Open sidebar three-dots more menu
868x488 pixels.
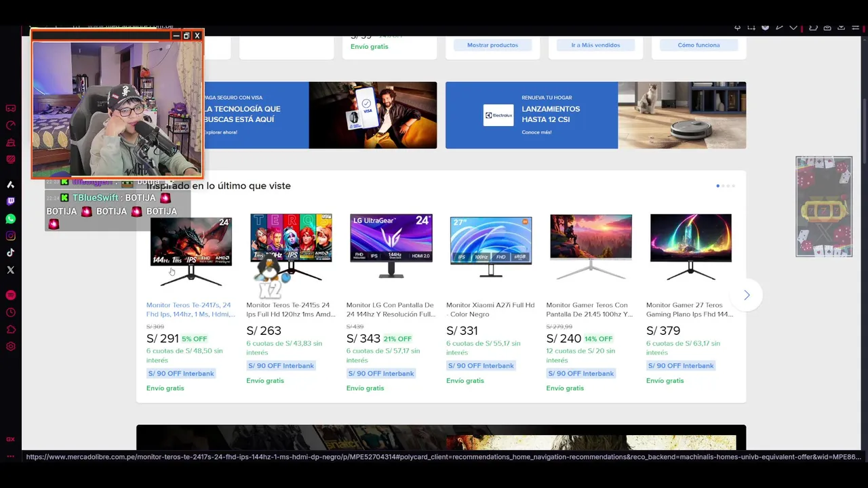pos(10,456)
